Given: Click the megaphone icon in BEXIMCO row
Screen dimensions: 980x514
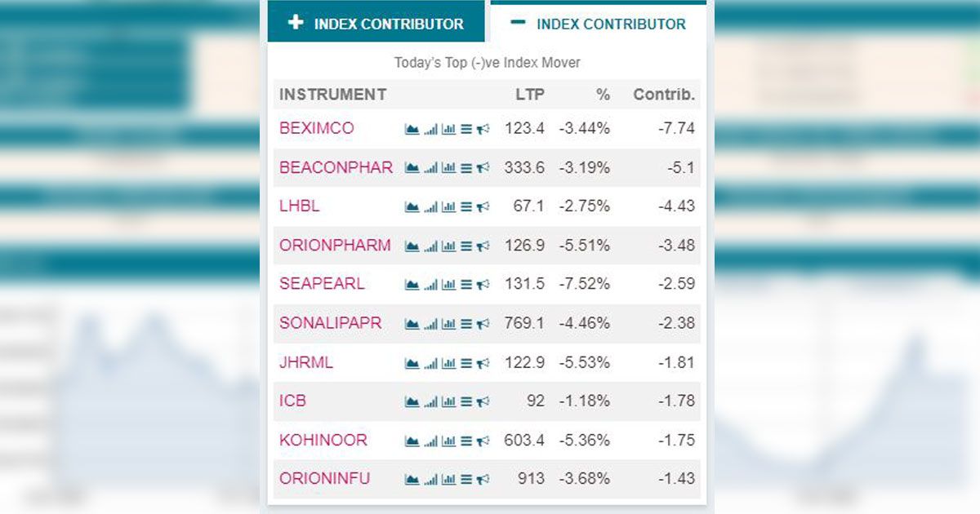Looking at the screenshot, I should pyautogui.click(x=483, y=129).
